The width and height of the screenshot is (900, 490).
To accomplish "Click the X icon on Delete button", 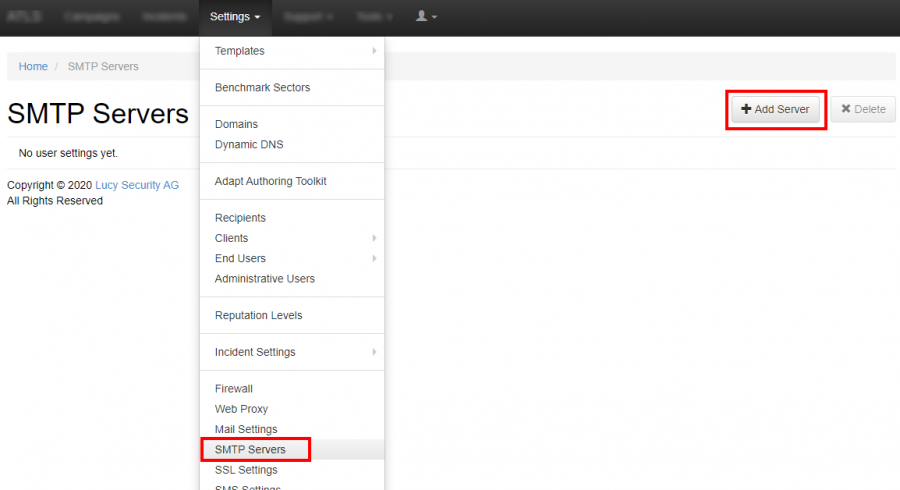I will [846, 109].
